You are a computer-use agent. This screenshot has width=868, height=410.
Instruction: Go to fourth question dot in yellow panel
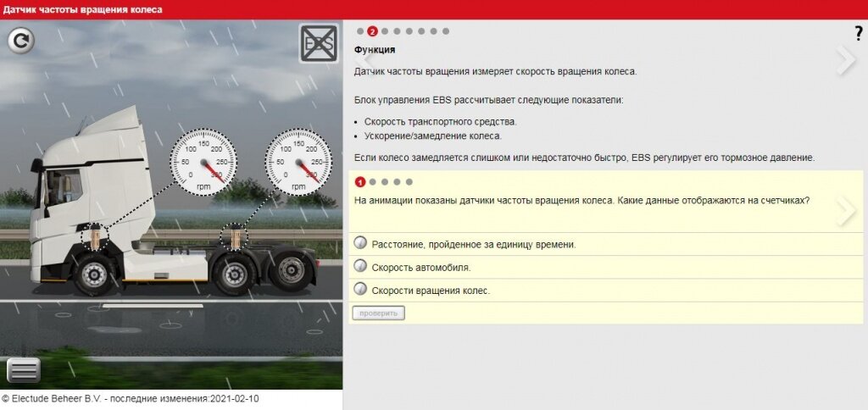(x=397, y=181)
